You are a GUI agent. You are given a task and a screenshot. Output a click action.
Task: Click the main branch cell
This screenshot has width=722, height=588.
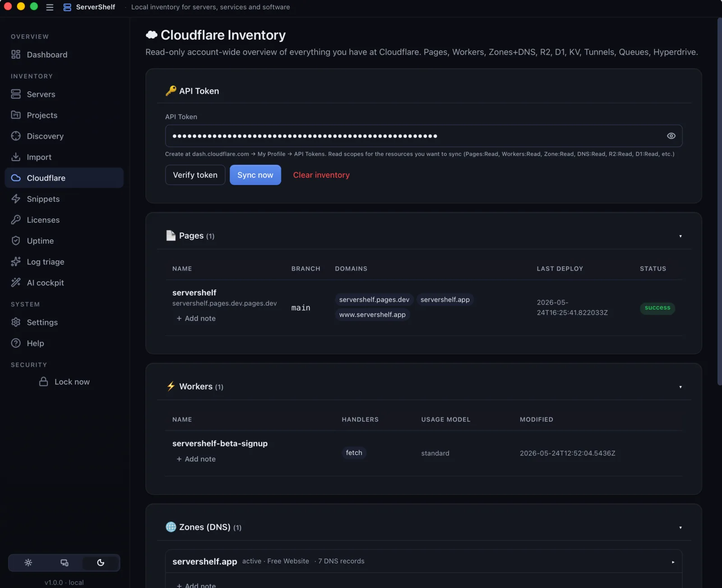[301, 308]
